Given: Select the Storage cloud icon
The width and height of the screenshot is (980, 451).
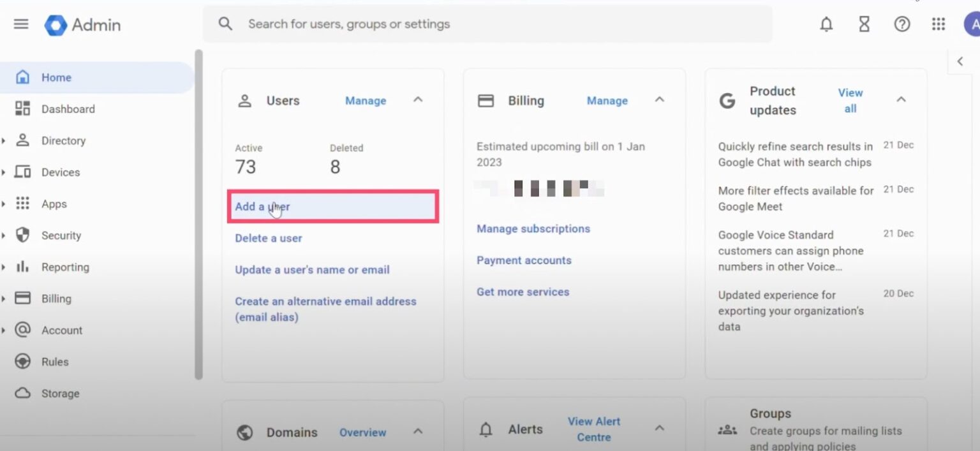Looking at the screenshot, I should [21, 393].
